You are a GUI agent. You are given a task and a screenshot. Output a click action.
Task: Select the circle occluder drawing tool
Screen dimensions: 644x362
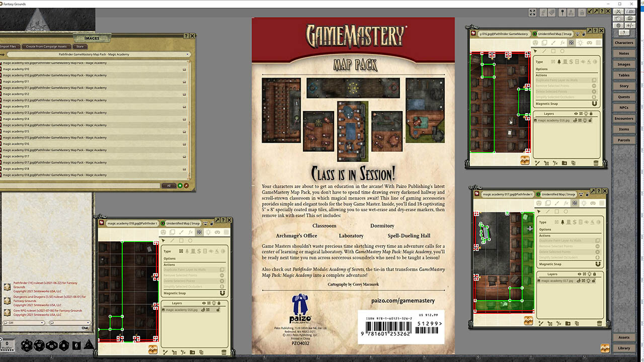coord(190,240)
